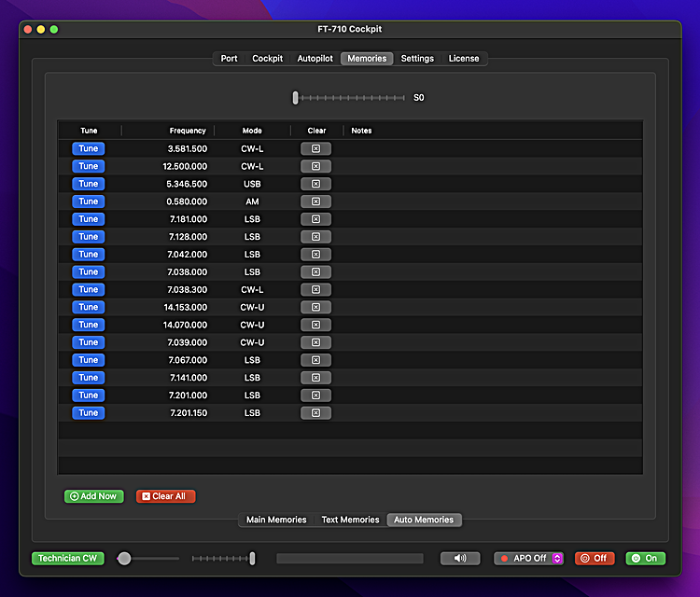This screenshot has width=700, height=597.
Task: Switch to Text Memories
Action: pos(350,520)
